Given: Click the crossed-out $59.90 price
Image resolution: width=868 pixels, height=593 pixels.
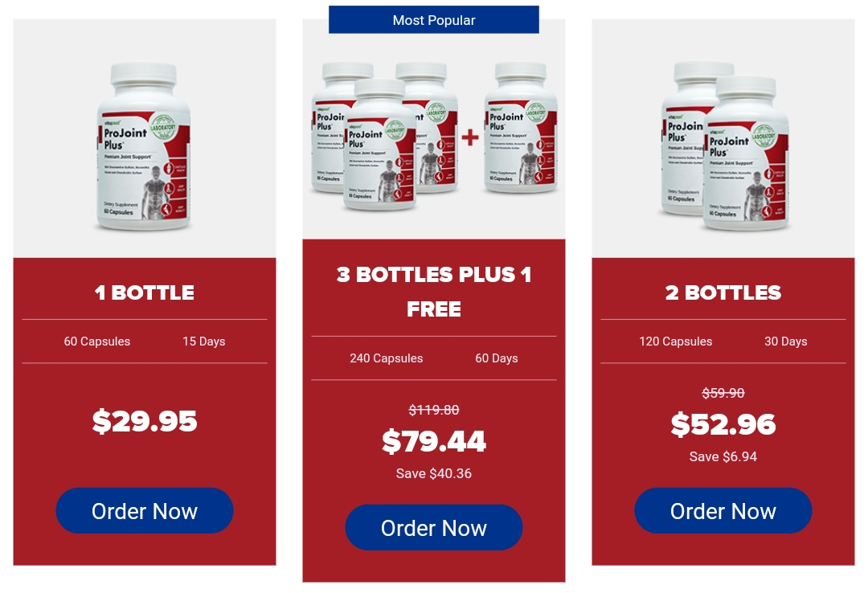Looking at the screenshot, I should coord(723,393).
